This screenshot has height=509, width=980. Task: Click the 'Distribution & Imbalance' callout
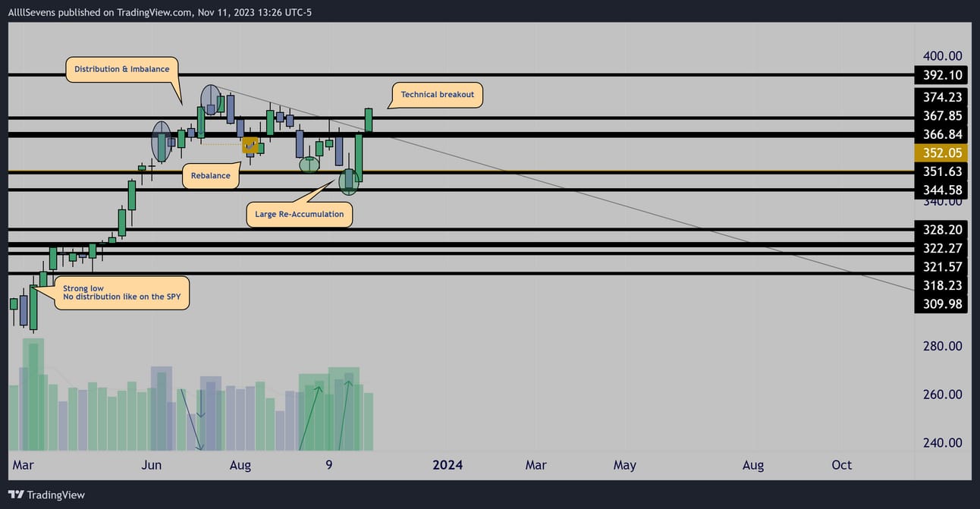tap(122, 69)
